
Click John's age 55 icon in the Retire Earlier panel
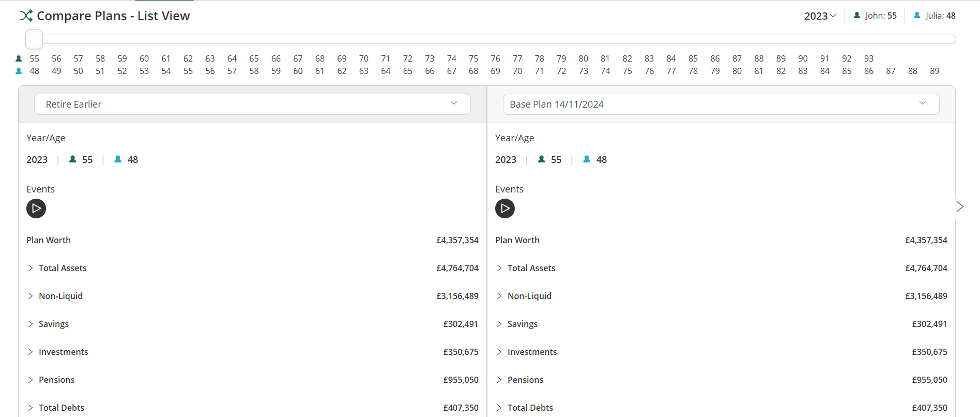(73, 159)
